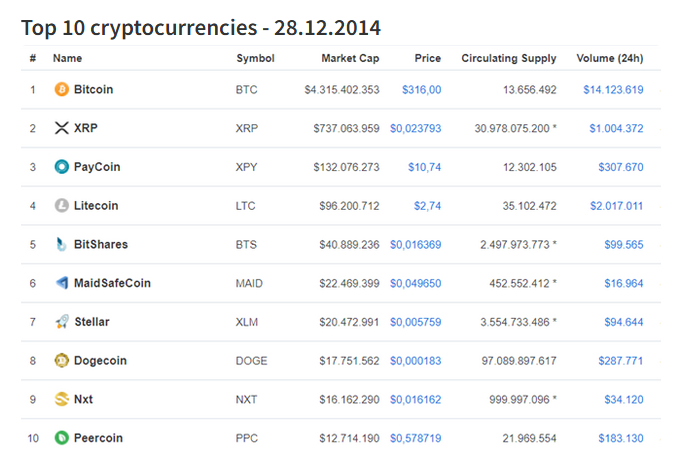Click Peercoin price $0,578719

point(416,438)
